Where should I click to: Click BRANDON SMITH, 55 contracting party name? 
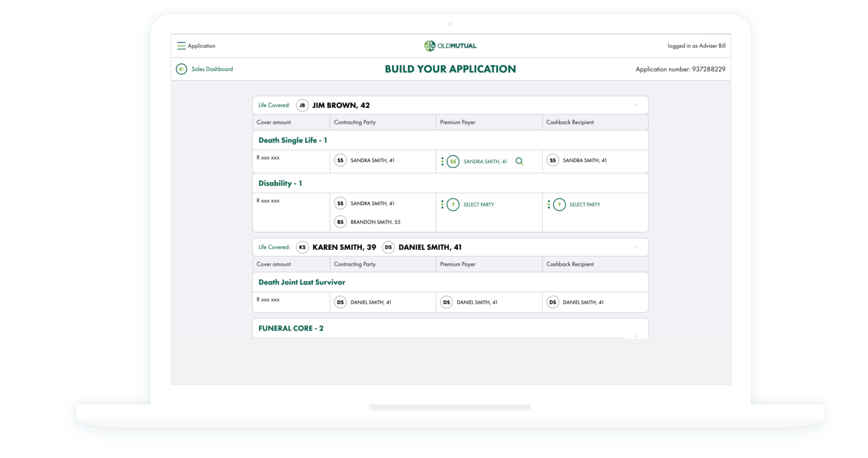coord(376,222)
